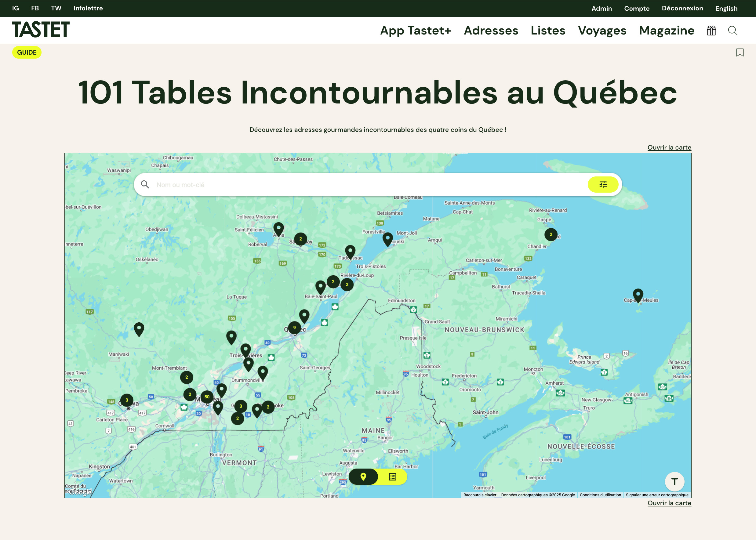The image size is (756, 540).
Task: Switch to map pin view toggle
Action: coord(363,477)
